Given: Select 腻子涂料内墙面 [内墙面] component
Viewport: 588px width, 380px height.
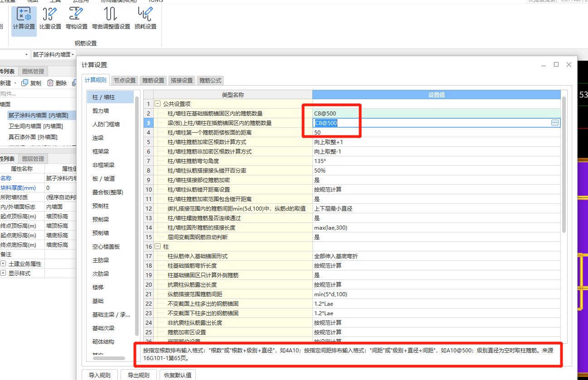Looking at the screenshot, I should 39,115.
